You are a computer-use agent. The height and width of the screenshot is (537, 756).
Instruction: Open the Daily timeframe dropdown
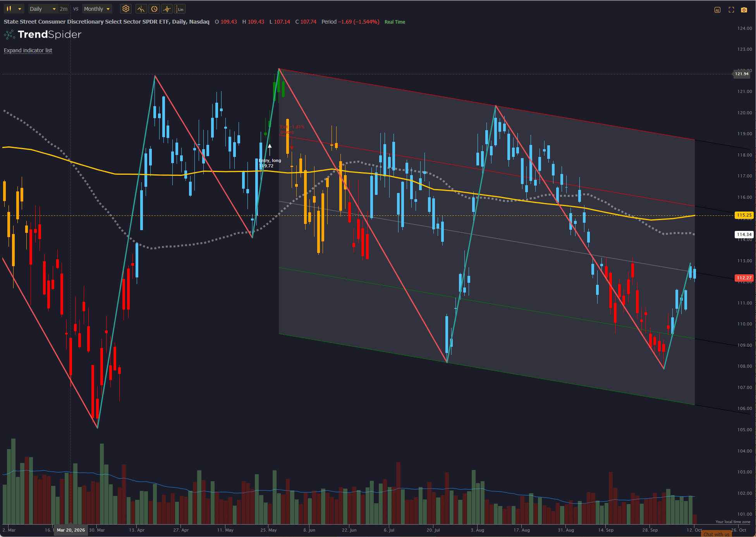point(43,9)
